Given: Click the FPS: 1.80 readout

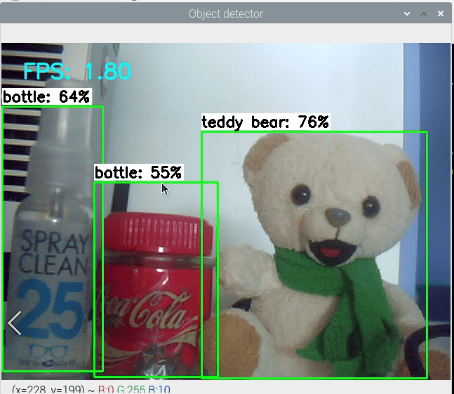Looking at the screenshot, I should click(x=77, y=71).
